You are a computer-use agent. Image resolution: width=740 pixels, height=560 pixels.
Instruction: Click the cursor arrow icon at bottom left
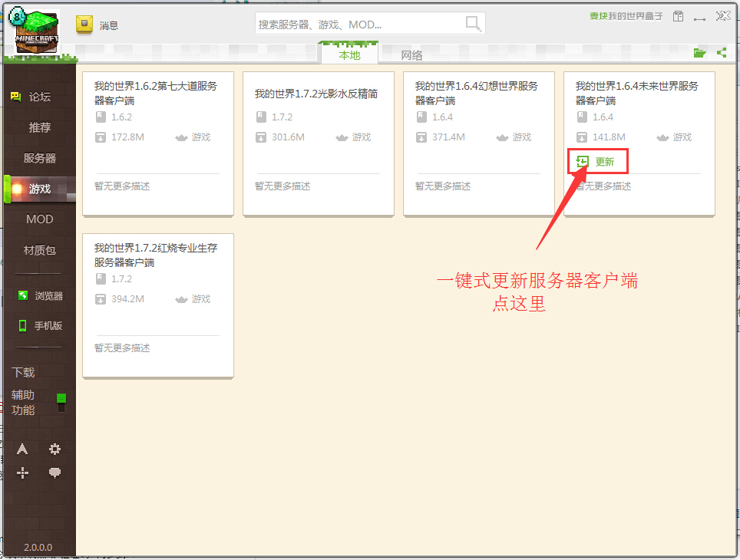[22, 449]
